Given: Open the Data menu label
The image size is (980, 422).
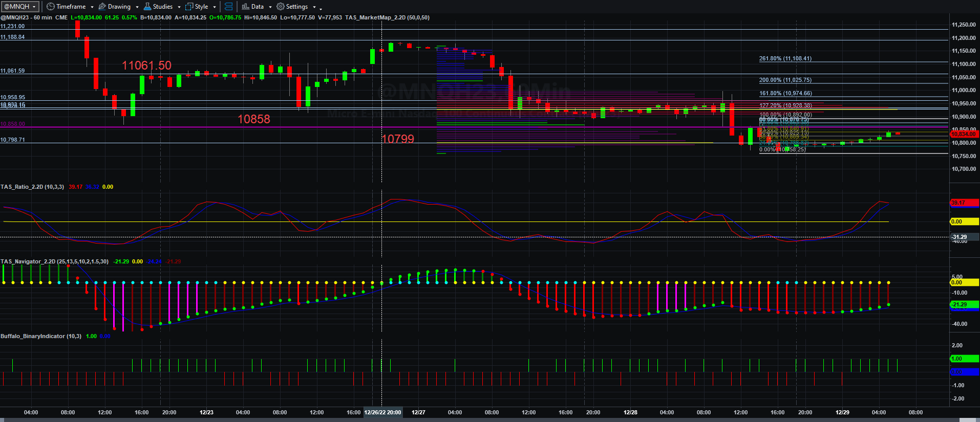Looking at the screenshot, I should click(258, 7).
